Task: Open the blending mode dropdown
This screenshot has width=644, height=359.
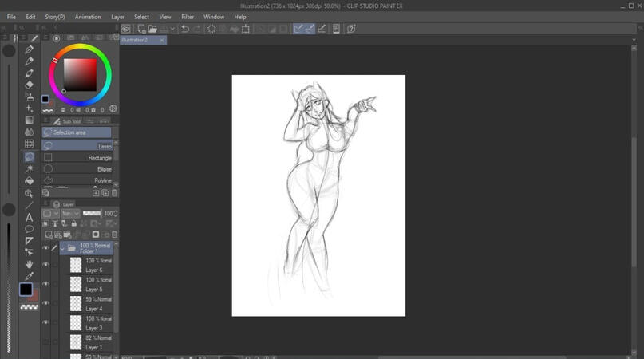Action: pyautogui.click(x=70, y=214)
